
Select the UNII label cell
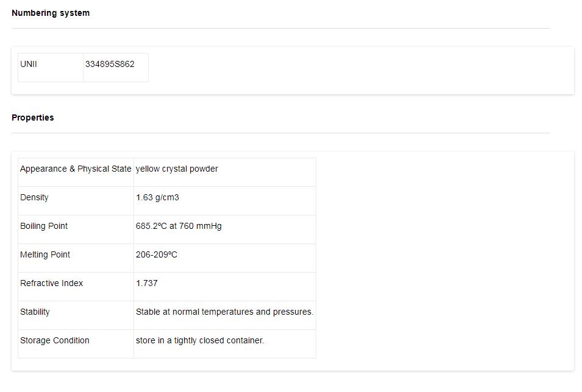tap(29, 64)
